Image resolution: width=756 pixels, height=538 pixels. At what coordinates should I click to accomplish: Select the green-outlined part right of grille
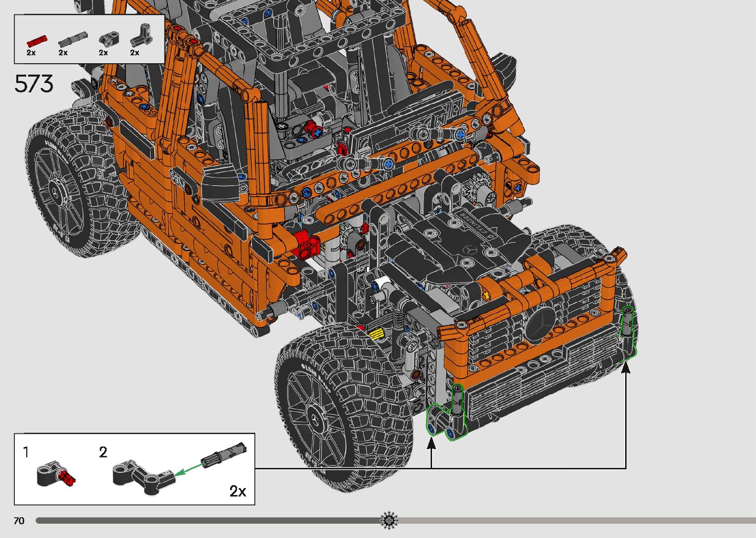(627, 331)
